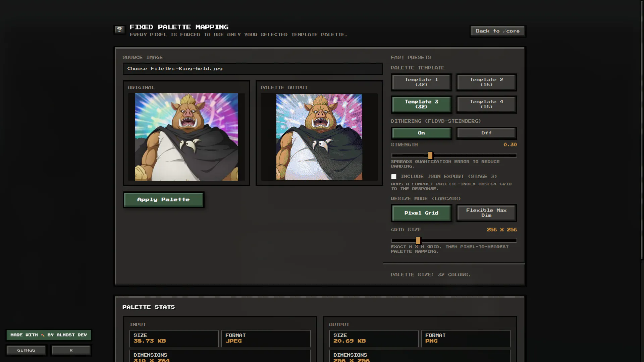This screenshot has width=644, height=362.
Task: Click the page vertical scrollbar
Action: tap(642, 131)
